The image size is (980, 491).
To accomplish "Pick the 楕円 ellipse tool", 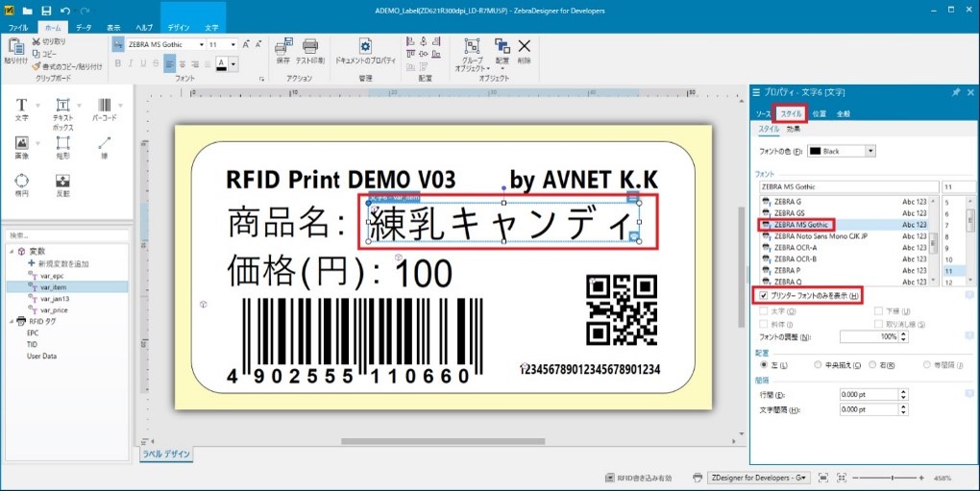I will tap(21, 183).
